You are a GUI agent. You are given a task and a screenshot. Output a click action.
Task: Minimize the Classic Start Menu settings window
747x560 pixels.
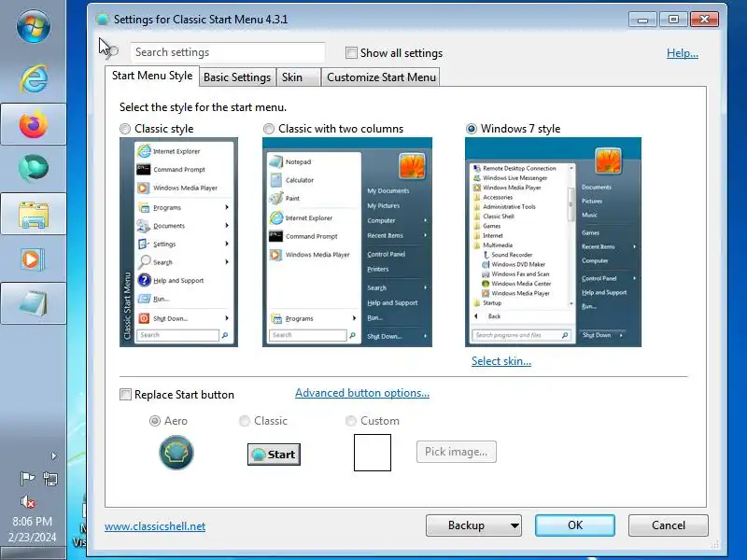point(642,20)
